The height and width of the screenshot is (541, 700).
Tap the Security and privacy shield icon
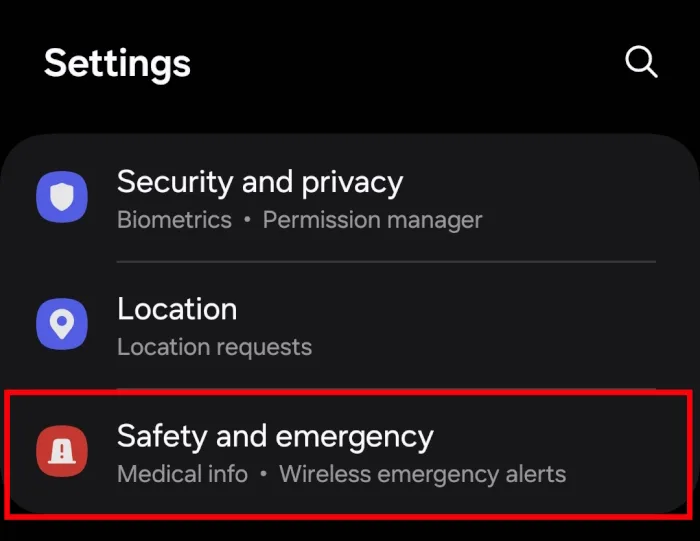(62, 196)
